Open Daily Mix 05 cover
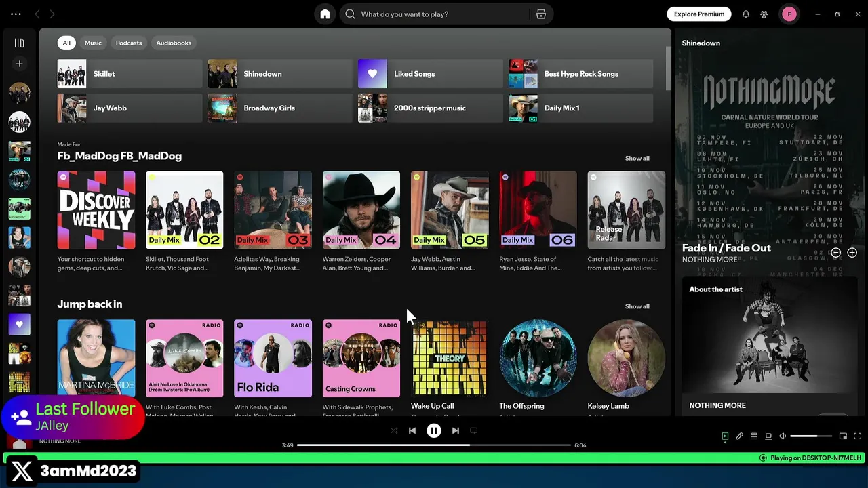The image size is (868, 488). tap(450, 210)
